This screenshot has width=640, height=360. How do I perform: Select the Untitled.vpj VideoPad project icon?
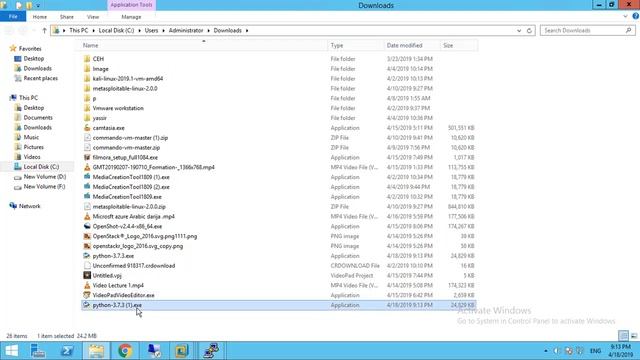[x=87, y=276]
